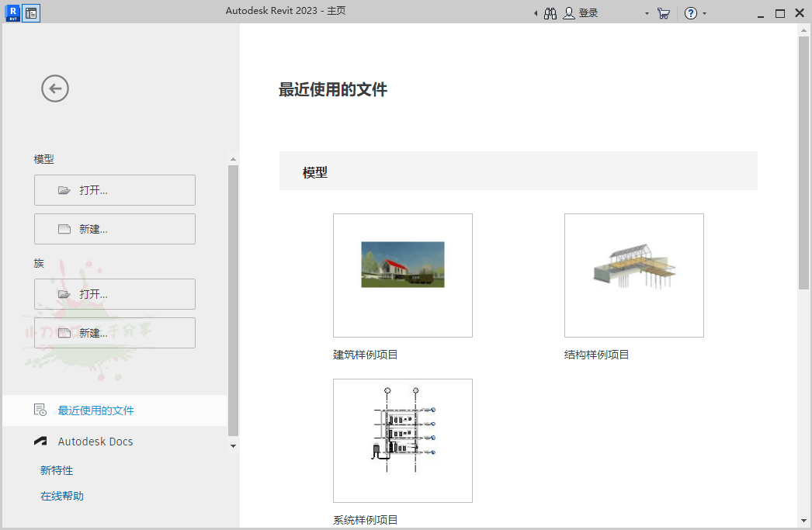Click the switch windows icon beside the R logo
This screenshot has width=812, height=530.
tap(31, 12)
